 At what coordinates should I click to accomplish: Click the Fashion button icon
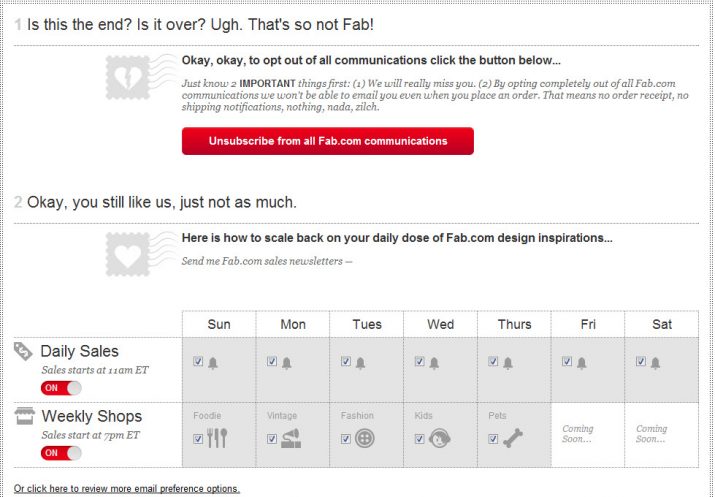point(364,438)
